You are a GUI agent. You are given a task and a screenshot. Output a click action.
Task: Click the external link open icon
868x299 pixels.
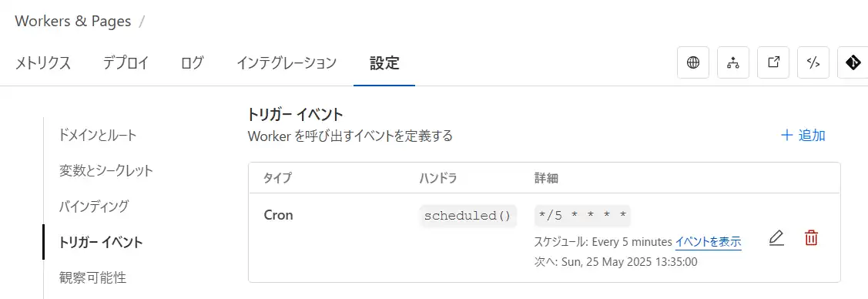pyautogui.click(x=773, y=62)
